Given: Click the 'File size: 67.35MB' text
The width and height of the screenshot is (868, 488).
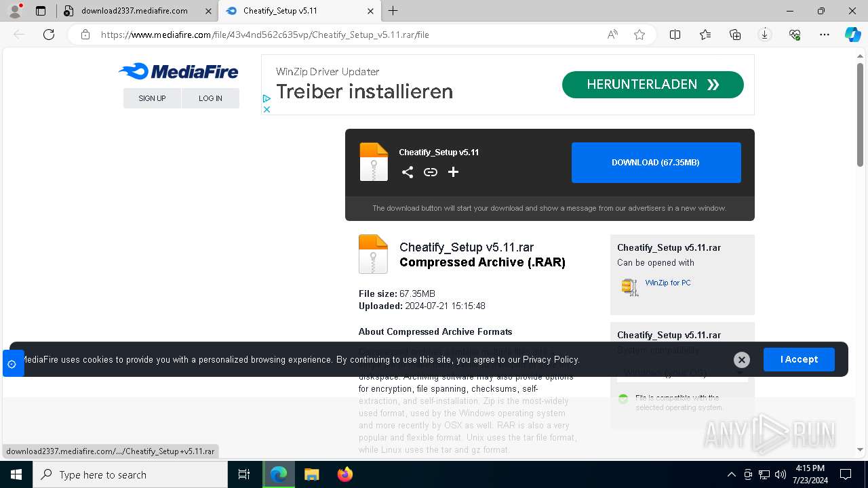Looking at the screenshot, I should tap(397, 293).
